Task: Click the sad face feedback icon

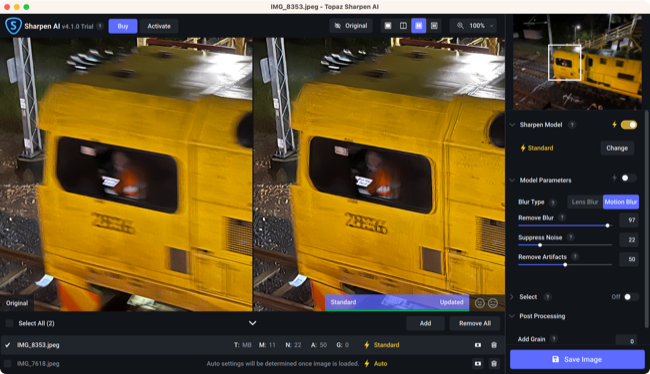Action: tap(493, 303)
